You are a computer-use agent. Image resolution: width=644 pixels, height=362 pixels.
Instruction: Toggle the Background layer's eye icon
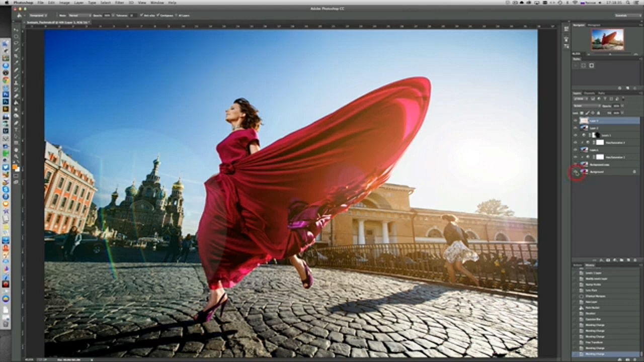(576, 172)
